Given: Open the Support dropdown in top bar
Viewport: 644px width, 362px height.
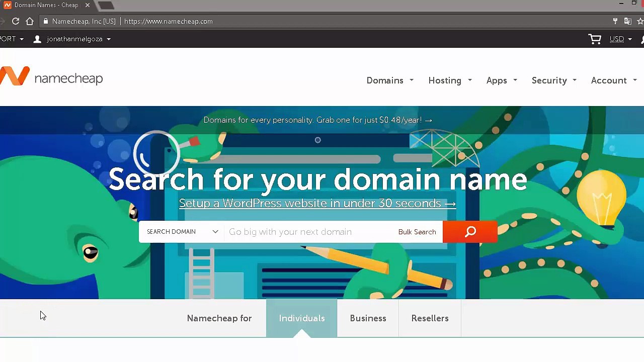Looking at the screenshot, I should [x=12, y=39].
